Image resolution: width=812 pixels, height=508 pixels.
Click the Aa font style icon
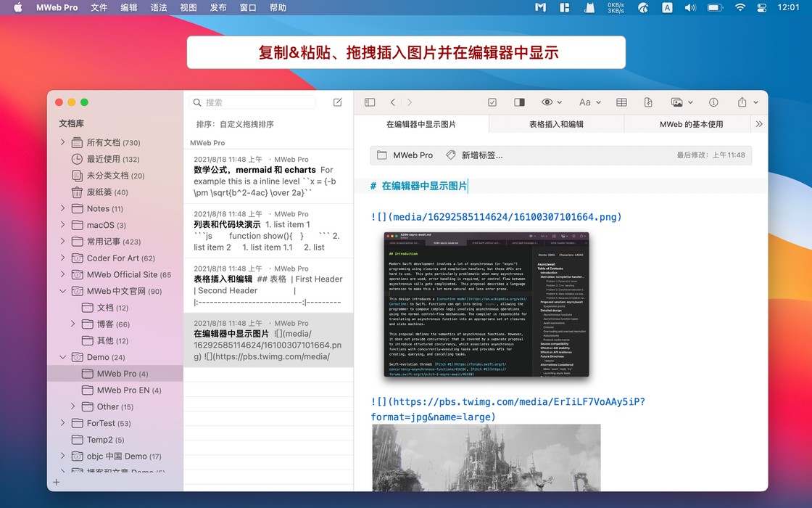[584, 102]
